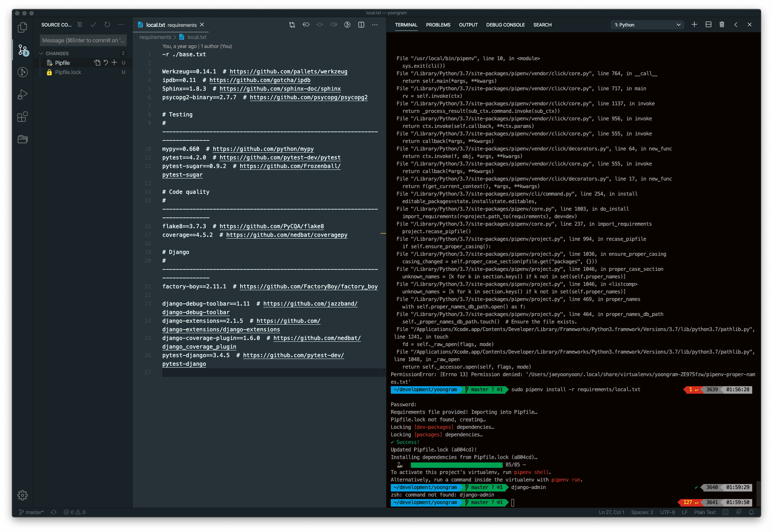The image size is (773, 532).
Task: Split the editor right
Action: click(361, 25)
